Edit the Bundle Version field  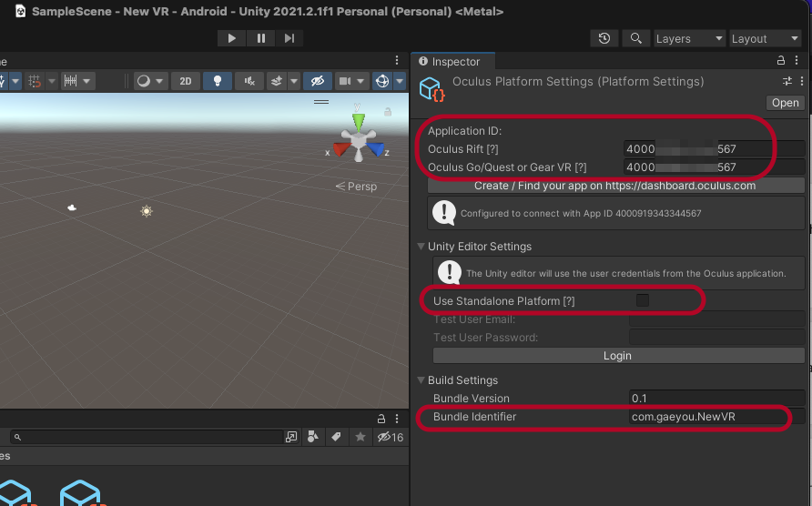[x=716, y=399]
